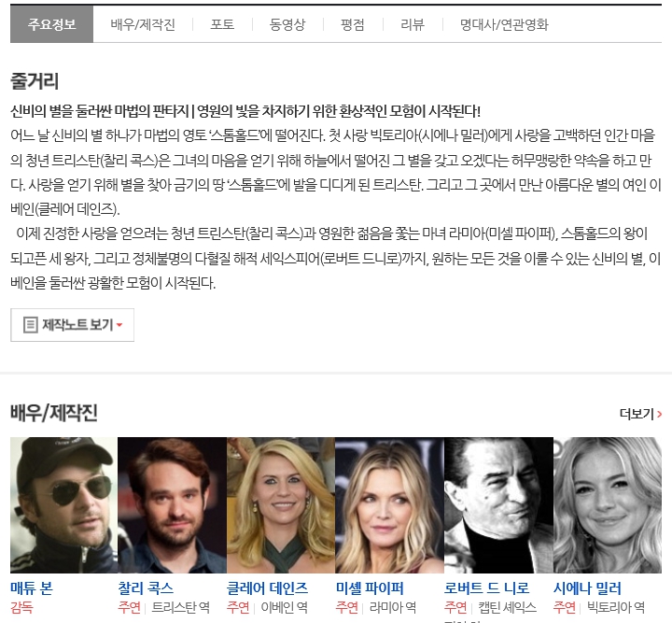Click the 매튜 본 name link
672x623 pixels.
click(x=32, y=588)
